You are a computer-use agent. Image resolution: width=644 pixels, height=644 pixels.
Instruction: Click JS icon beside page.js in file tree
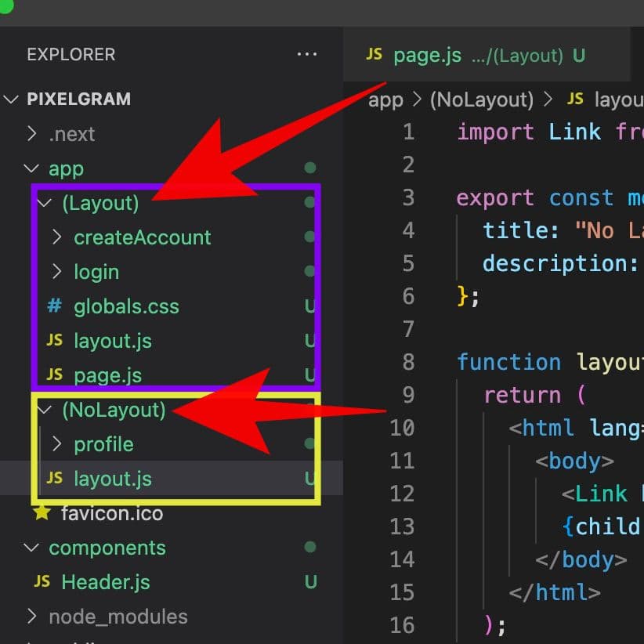coord(54,374)
